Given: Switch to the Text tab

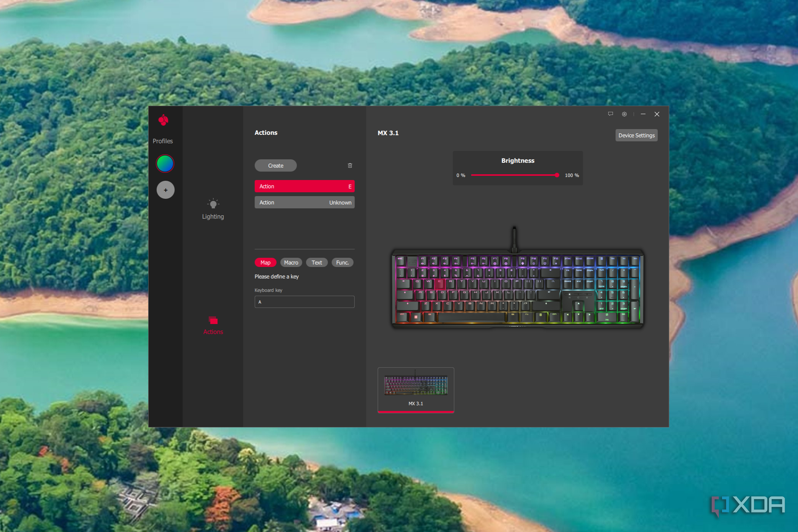Looking at the screenshot, I should tap(316, 262).
